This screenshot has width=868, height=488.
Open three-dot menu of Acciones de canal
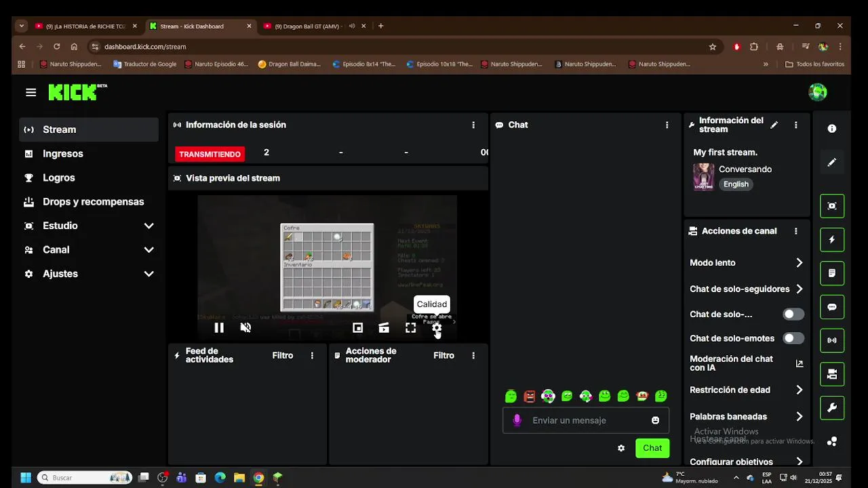click(796, 231)
